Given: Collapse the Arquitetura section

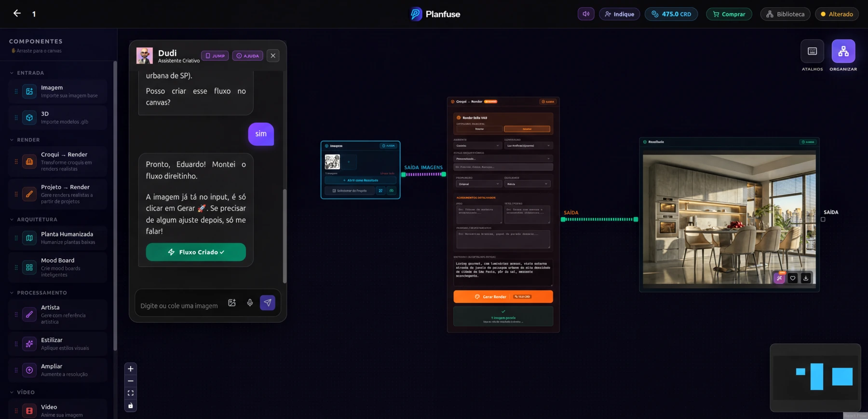Looking at the screenshot, I should (33, 220).
